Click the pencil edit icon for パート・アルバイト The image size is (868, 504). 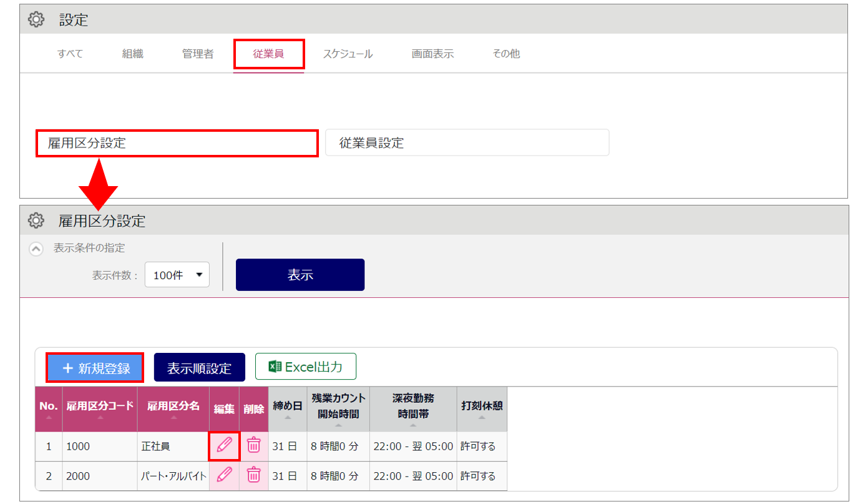pyautogui.click(x=224, y=475)
